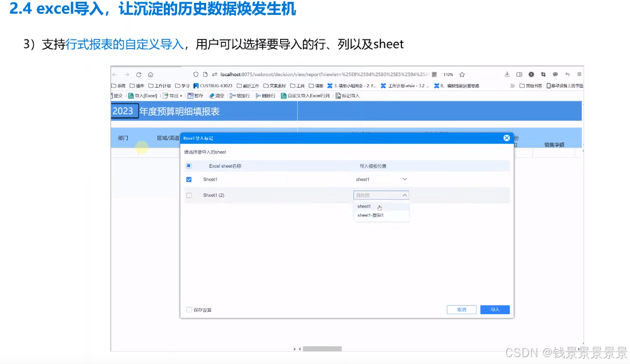630x364 pixels.
Task: Open the 导出 export dropdown
Action: pos(172,96)
